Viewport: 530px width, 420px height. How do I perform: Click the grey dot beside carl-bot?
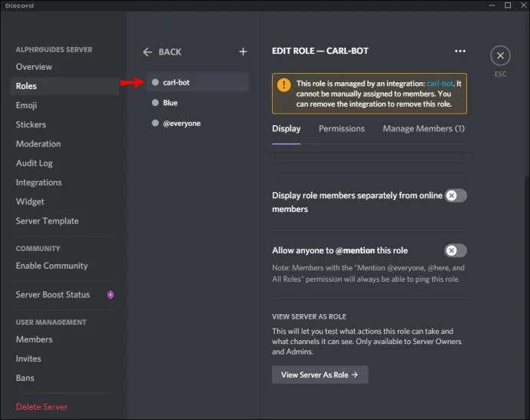pyautogui.click(x=155, y=82)
